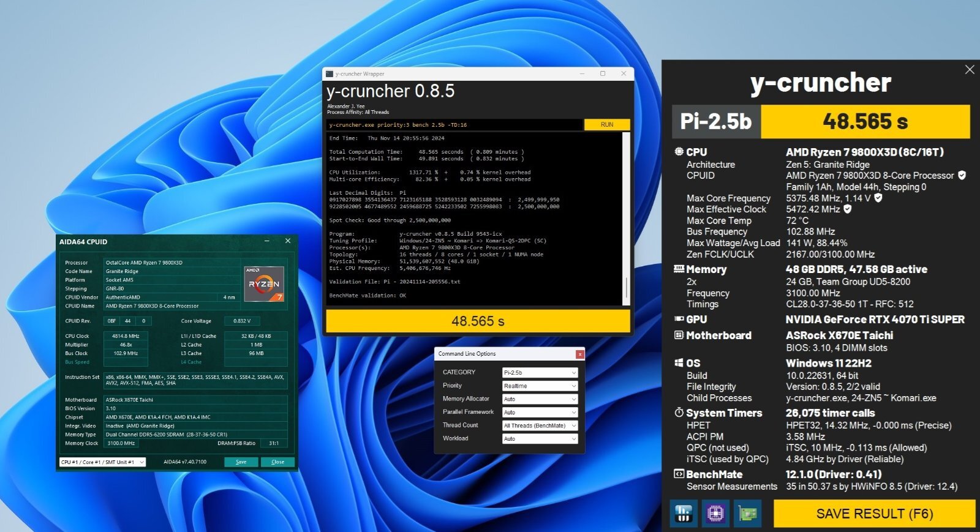Click 'ASRock X670E Taichi' in BenchMate panel
The height and width of the screenshot is (532, 980).
coord(839,335)
